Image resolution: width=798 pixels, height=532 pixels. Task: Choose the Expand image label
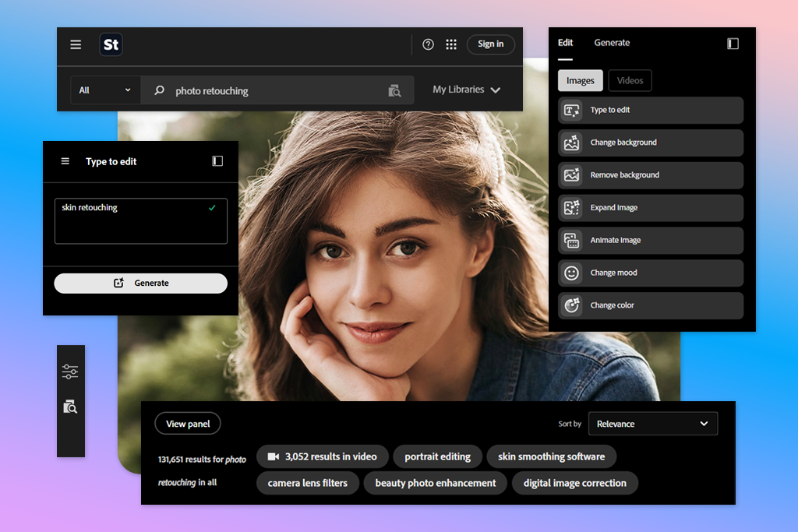(x=614, y=207)
